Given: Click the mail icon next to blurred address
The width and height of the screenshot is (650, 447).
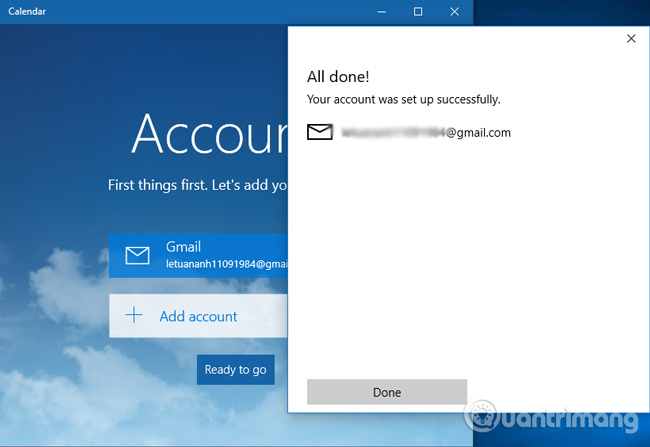Looking at the screenshot, I should 320,132.
